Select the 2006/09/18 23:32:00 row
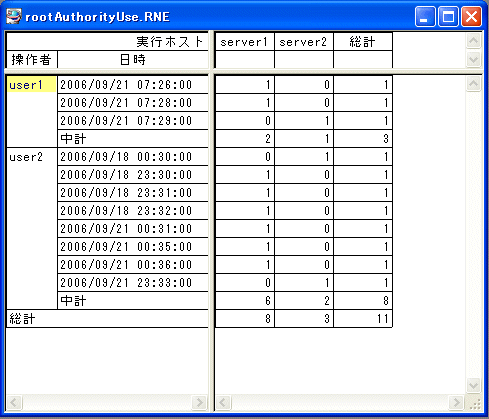The height and width of the screenshot is (419, 489). (133, 211)
